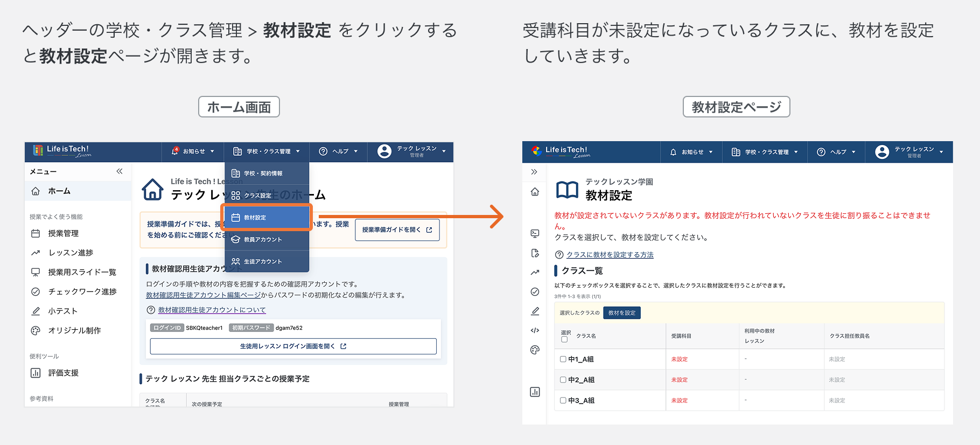
Task: Click the open-book icon beside 教材設定 title
Action: pos(567,190)
